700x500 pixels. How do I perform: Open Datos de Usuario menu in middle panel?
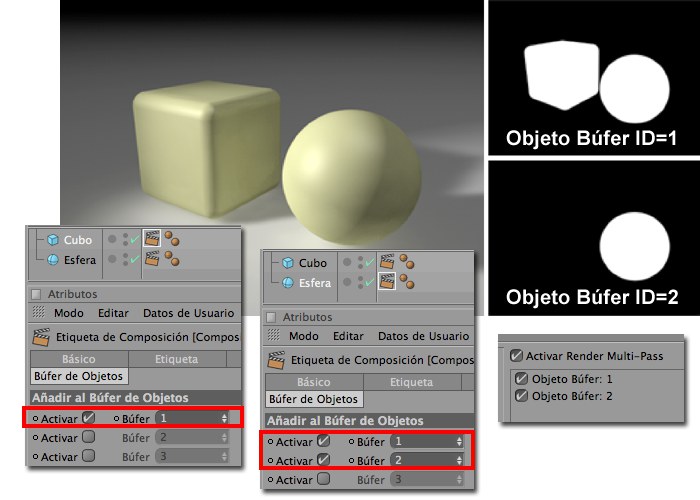coord(423,336)
